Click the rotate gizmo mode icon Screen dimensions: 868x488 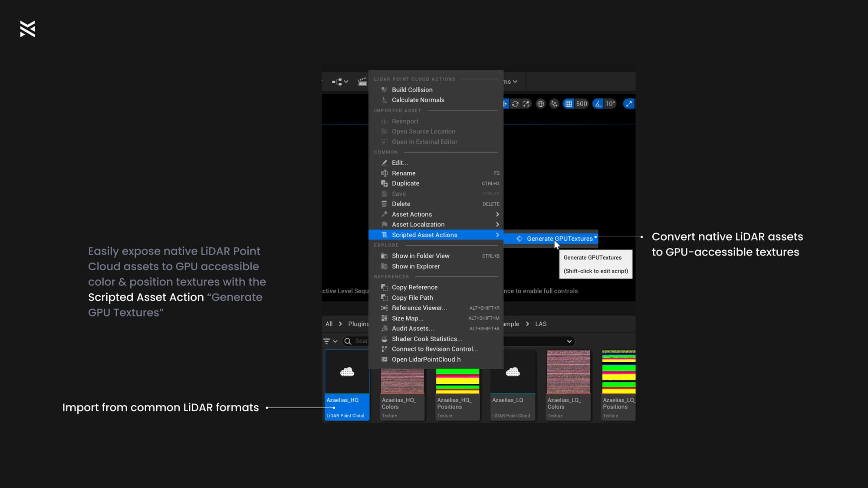[515, 104]
